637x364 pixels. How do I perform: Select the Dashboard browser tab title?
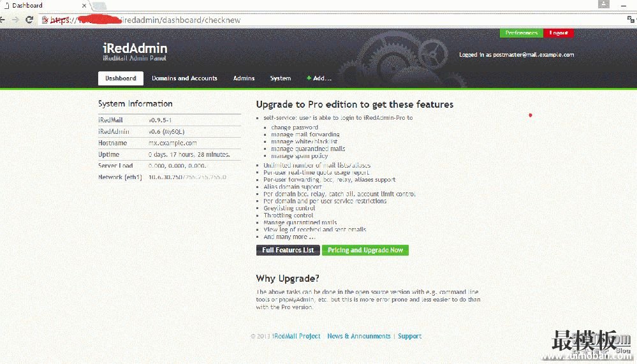point(27,6)
